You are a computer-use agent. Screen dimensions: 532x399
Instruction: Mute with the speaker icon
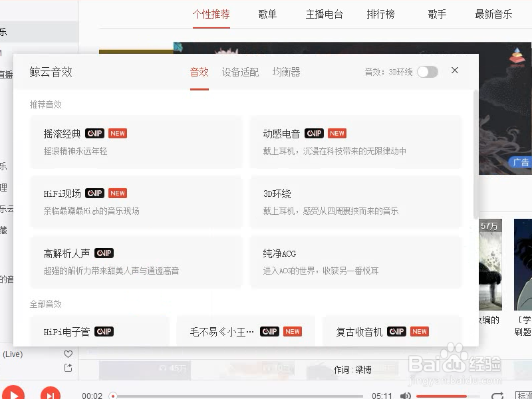tap(406, 396)
